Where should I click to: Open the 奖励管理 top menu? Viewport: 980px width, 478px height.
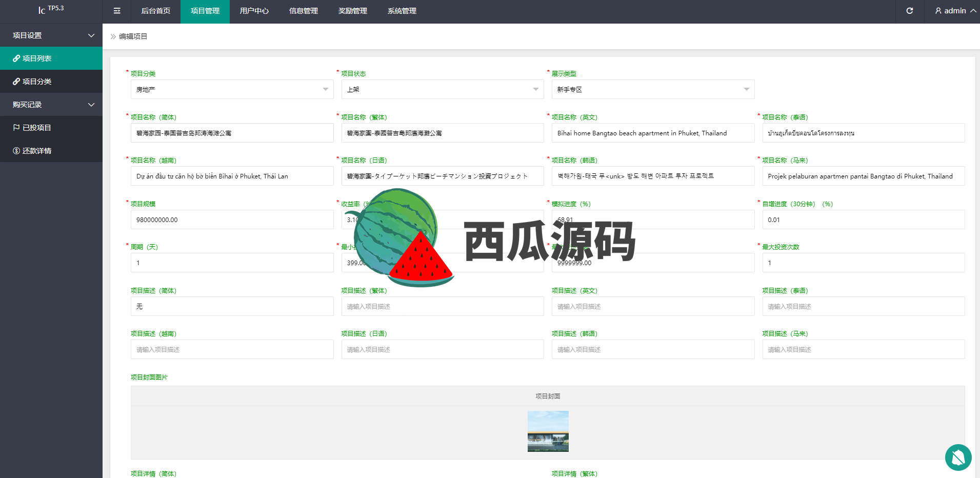click(353, 11)
